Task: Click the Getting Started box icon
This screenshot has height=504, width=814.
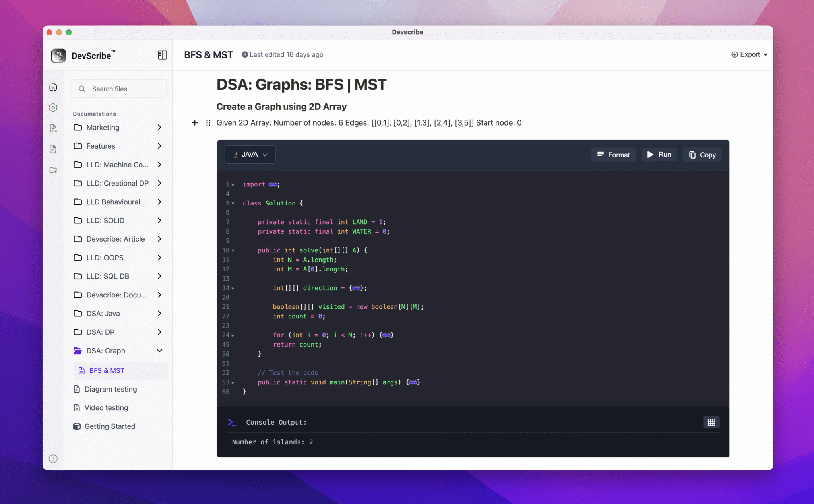Action: point(77,426)
